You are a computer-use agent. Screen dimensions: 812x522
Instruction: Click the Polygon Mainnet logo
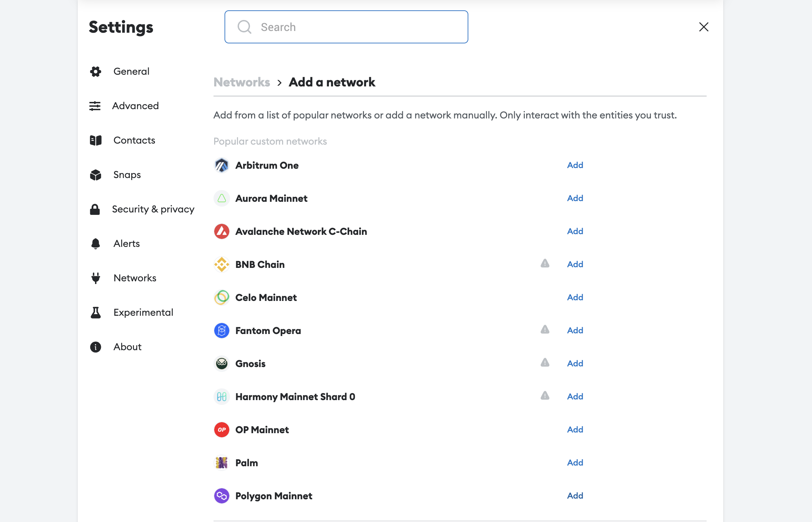221,496
